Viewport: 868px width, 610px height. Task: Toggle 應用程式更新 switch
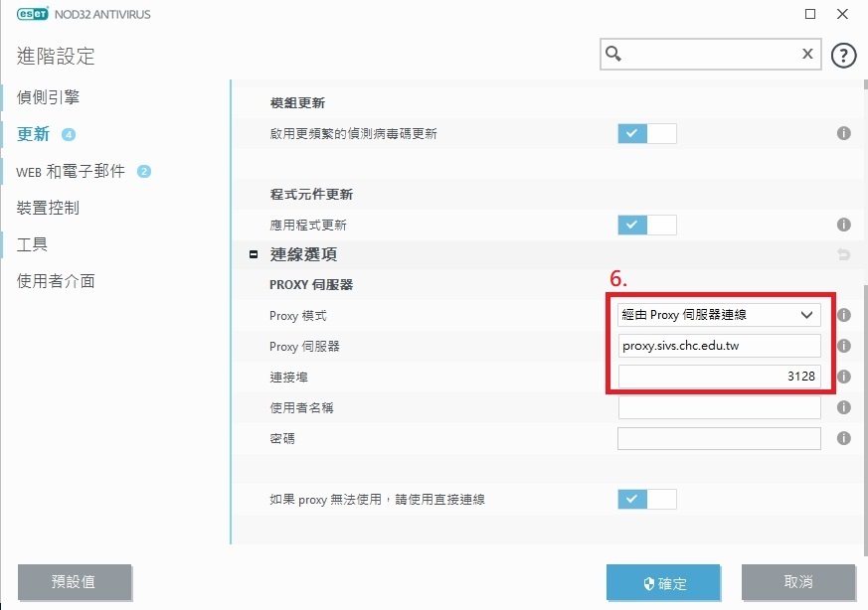[x=647, y=225]
